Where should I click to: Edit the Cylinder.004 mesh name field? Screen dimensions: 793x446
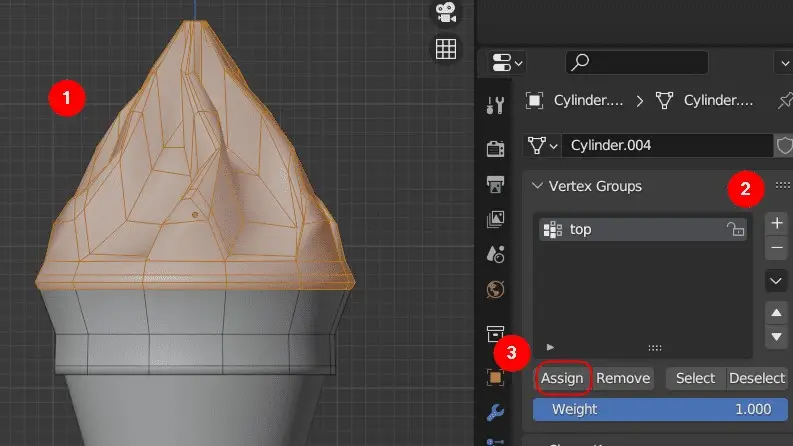[667, 146]
